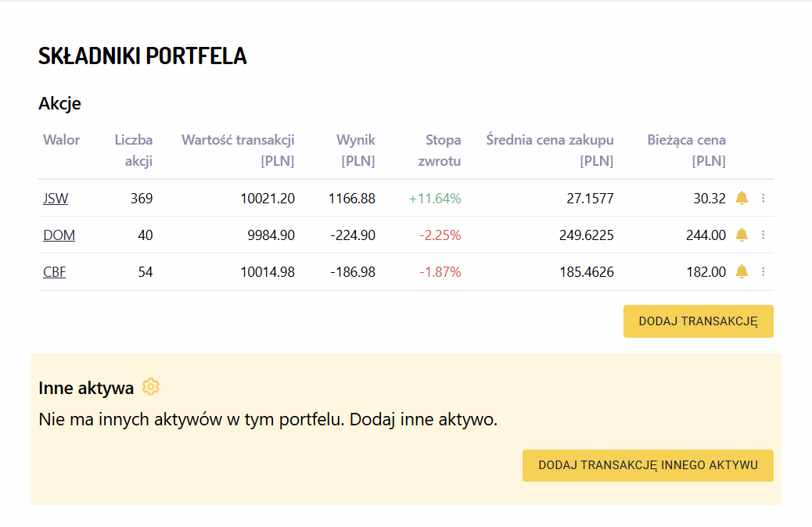Select the Wartość transakcji column header
Image resolution: width=812 pixels, height=527 pixels.
coord(238,150)
